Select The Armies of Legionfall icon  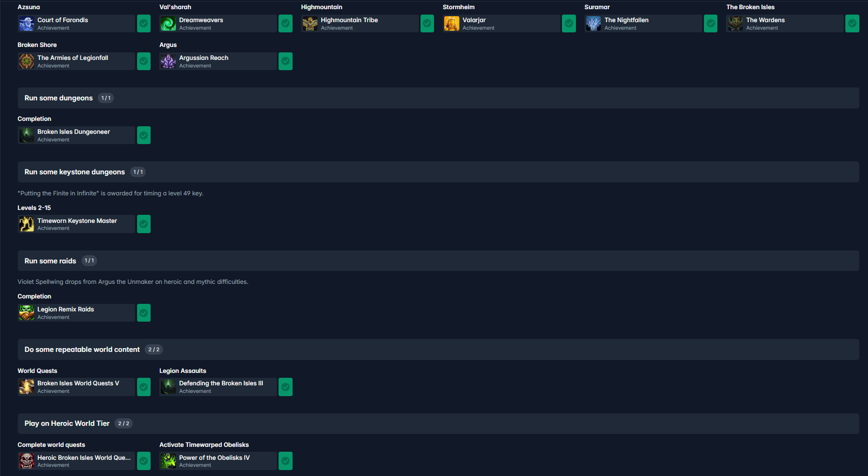[x=26, y=62]
